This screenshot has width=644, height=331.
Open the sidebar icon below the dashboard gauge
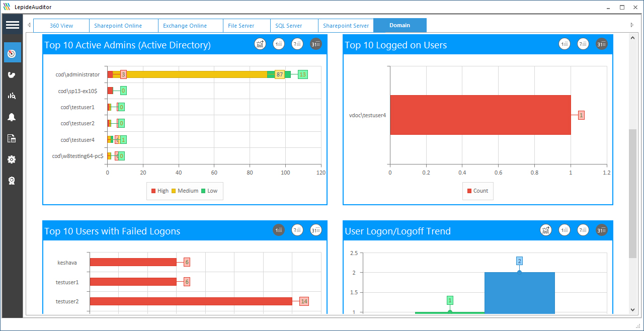12,75
